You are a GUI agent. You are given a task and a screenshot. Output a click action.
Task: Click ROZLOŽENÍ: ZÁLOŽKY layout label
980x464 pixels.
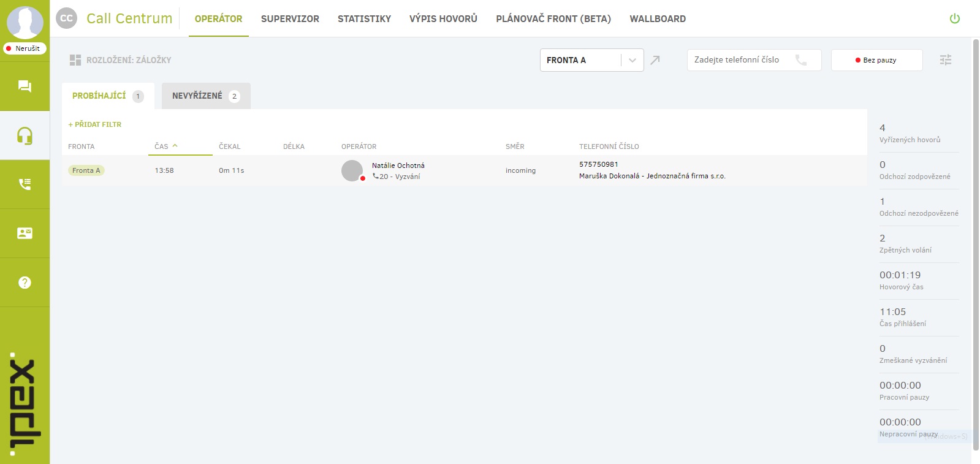point(129,60)
